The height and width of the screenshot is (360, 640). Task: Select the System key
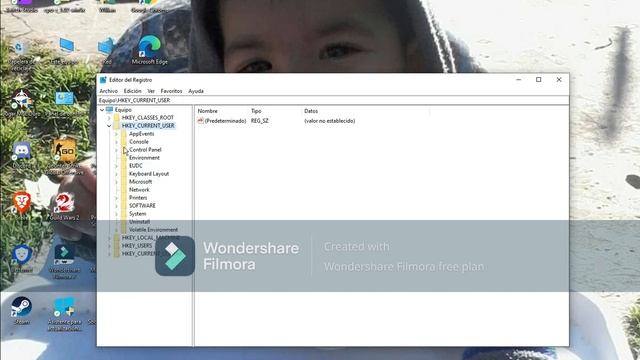pos(138,214)
